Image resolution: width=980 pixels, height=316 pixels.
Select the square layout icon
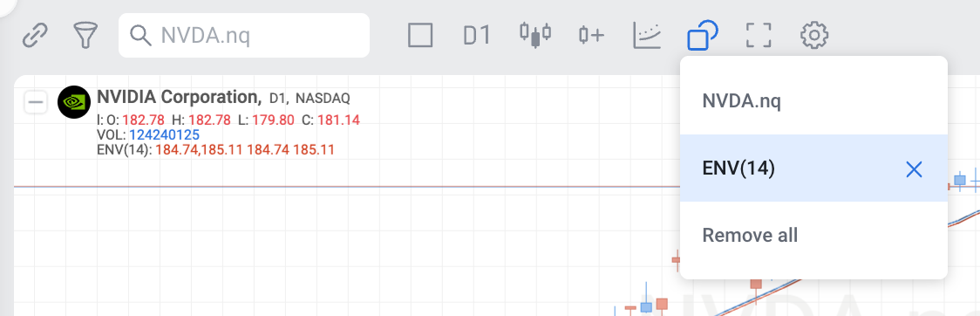point(420,35)
